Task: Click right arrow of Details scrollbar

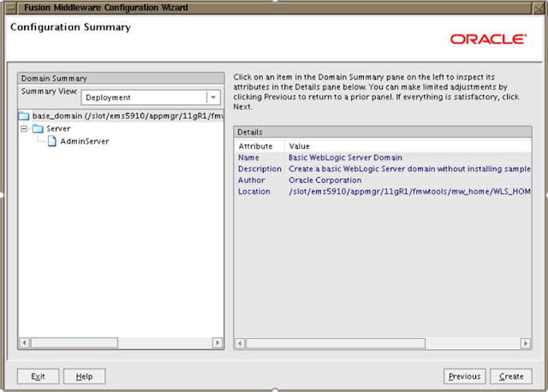Action: click(525, 343)
